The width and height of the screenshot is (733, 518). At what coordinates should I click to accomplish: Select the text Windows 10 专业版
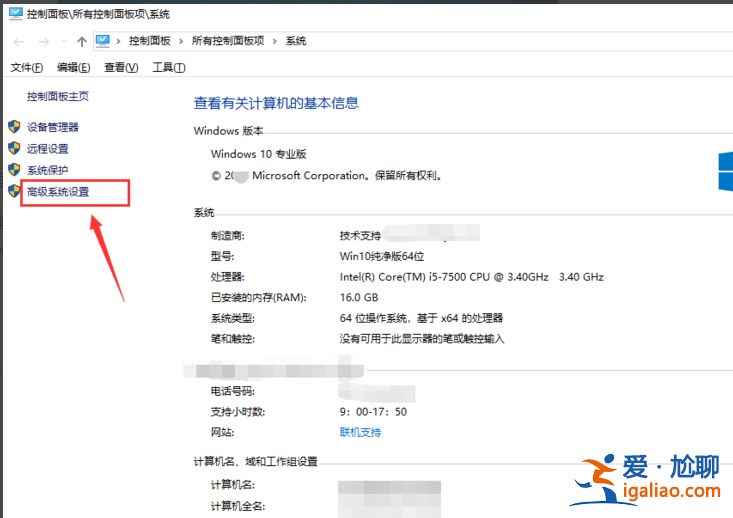tap(259, 154)
